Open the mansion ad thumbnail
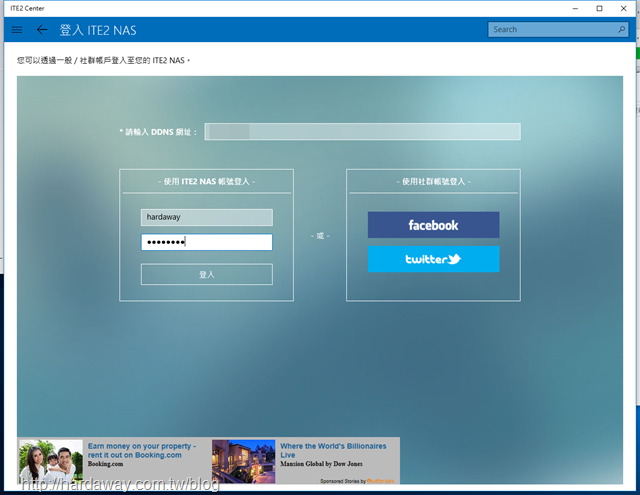 pos(243,461)
